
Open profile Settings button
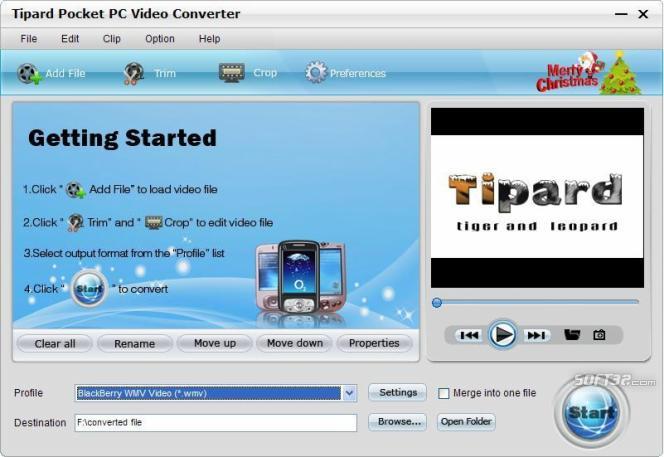[398, 393]
